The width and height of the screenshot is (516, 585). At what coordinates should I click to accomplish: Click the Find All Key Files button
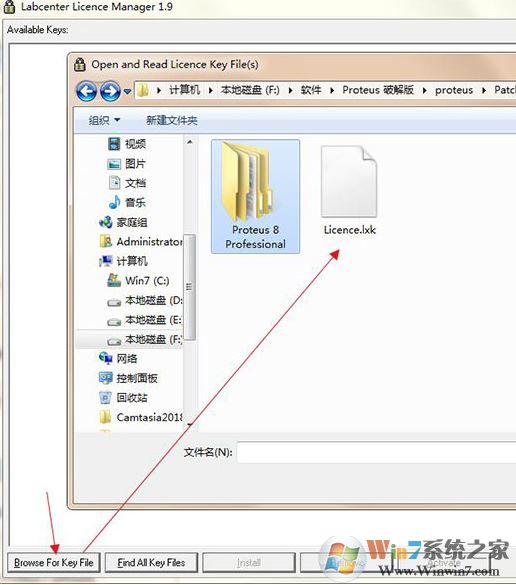coord(151,562)
